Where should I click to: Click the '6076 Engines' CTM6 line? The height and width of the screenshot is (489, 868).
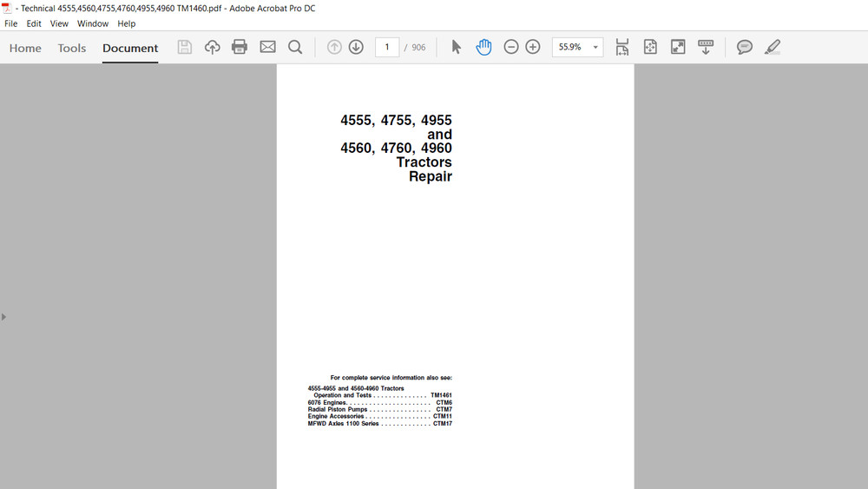(380, 403)
